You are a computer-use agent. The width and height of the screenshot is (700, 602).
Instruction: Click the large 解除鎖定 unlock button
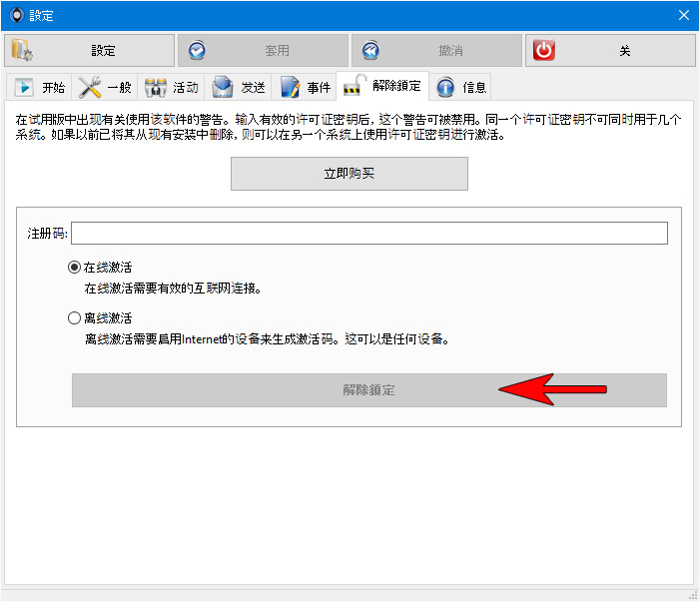(x=369, y=390)
